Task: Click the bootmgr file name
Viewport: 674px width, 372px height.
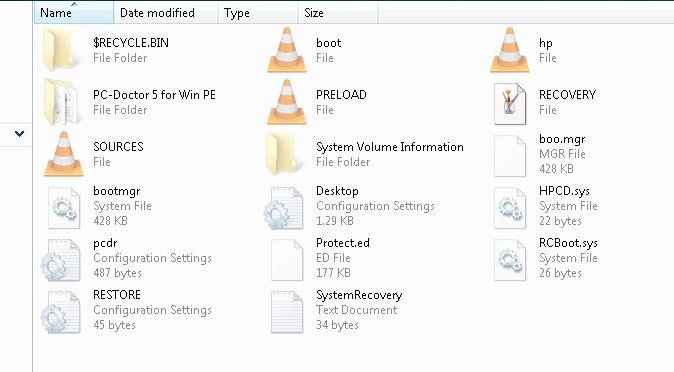Action: pos(116,191)
